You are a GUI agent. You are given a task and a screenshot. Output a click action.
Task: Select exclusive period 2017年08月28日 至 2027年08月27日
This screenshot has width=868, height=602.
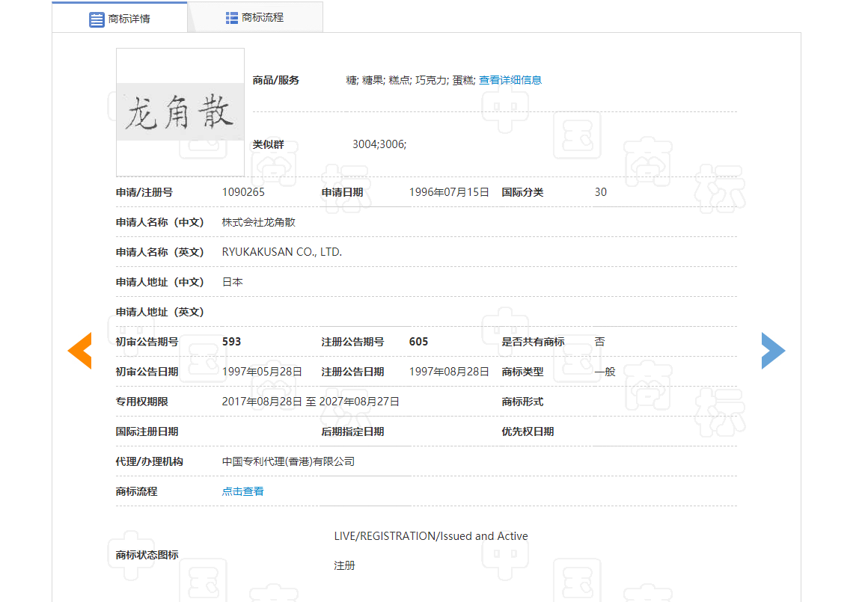pos(311,401)
